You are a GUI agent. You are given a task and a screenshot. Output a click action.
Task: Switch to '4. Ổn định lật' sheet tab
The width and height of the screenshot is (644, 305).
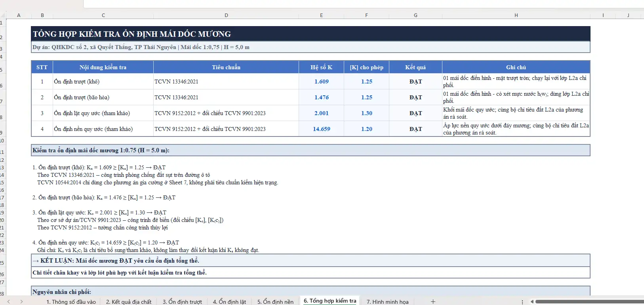pos(229,302)
